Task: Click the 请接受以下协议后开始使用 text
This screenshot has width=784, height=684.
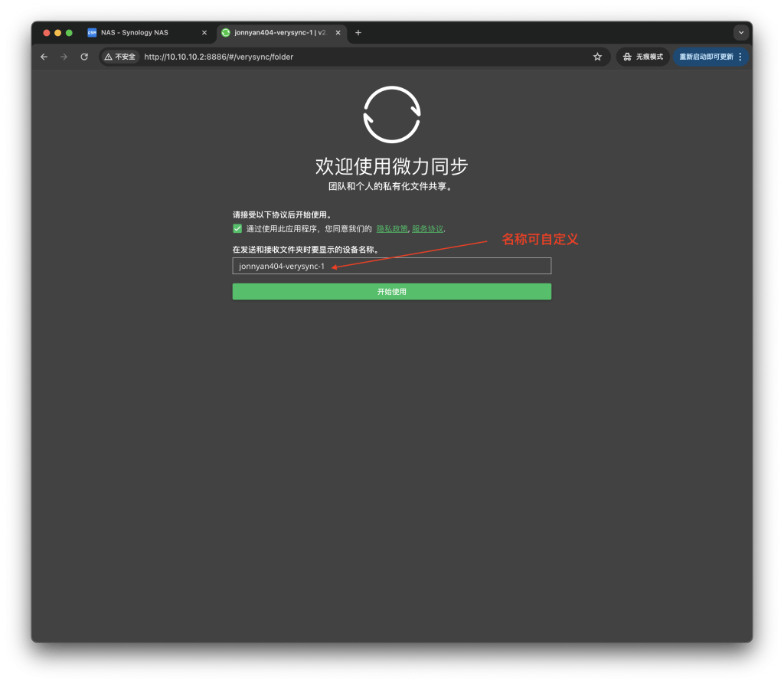Action: (283, 214)
